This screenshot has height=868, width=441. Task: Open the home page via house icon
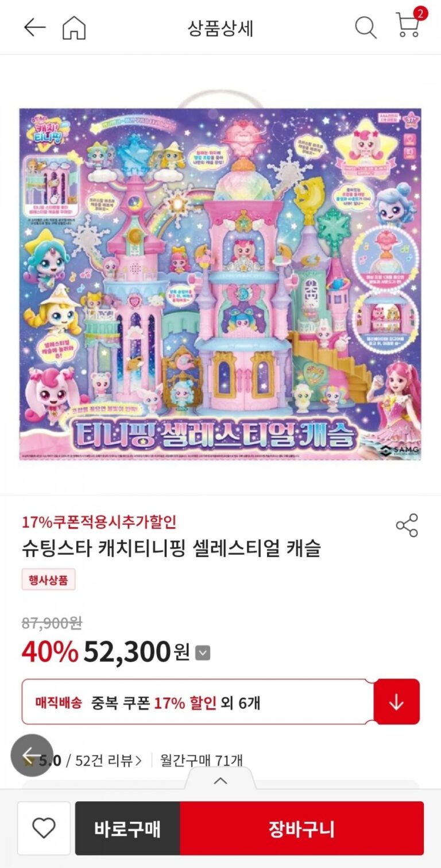(x=74, y=28)
